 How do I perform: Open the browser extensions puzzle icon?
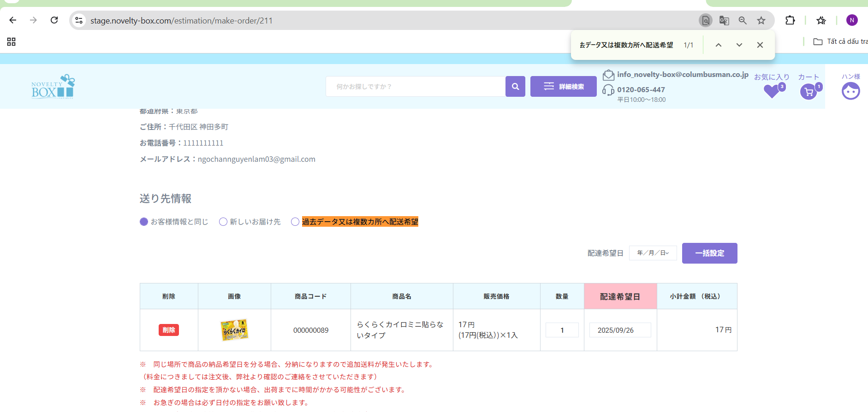tap(790, 20)
